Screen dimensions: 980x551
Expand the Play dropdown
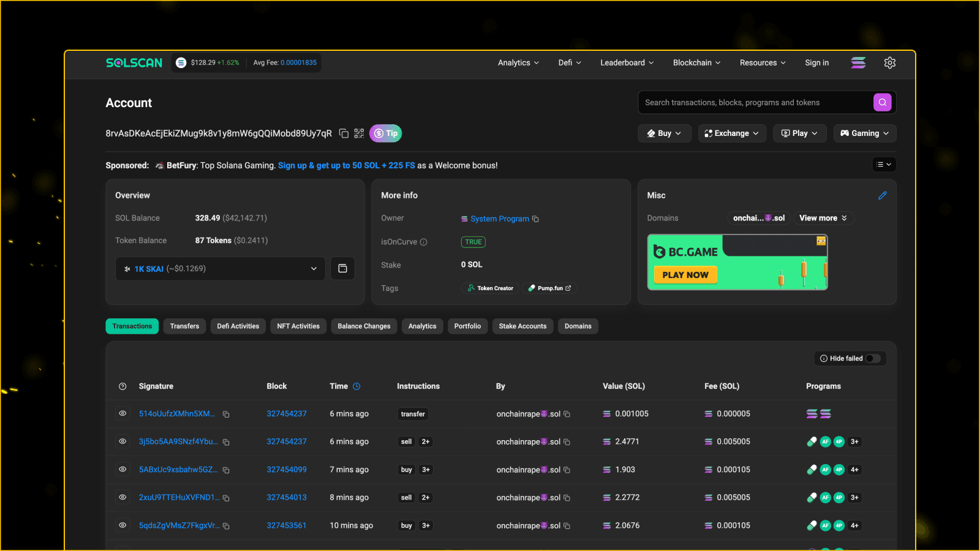pos(800,133)
